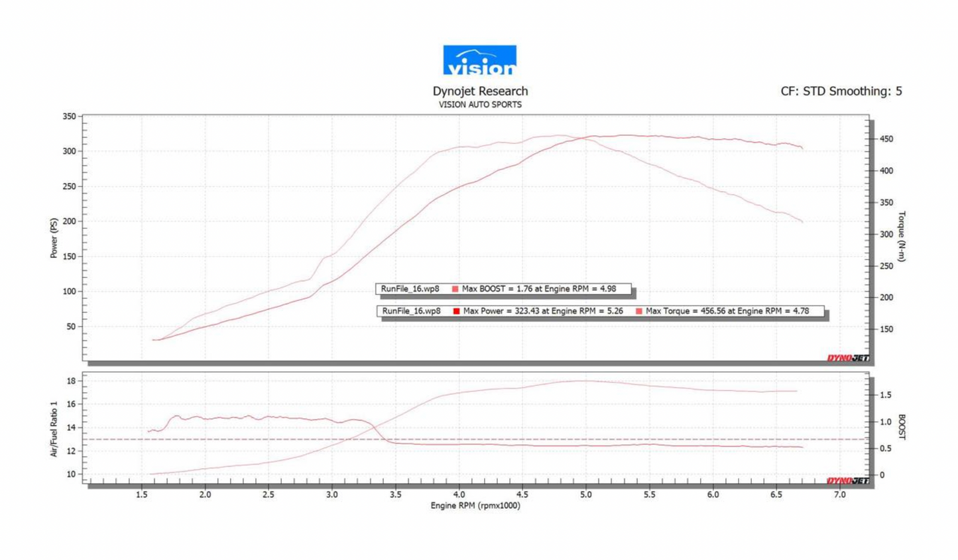Click the Torque (N-m) axis label
This screenshot has height=560, width=958.
coord(902,237)
